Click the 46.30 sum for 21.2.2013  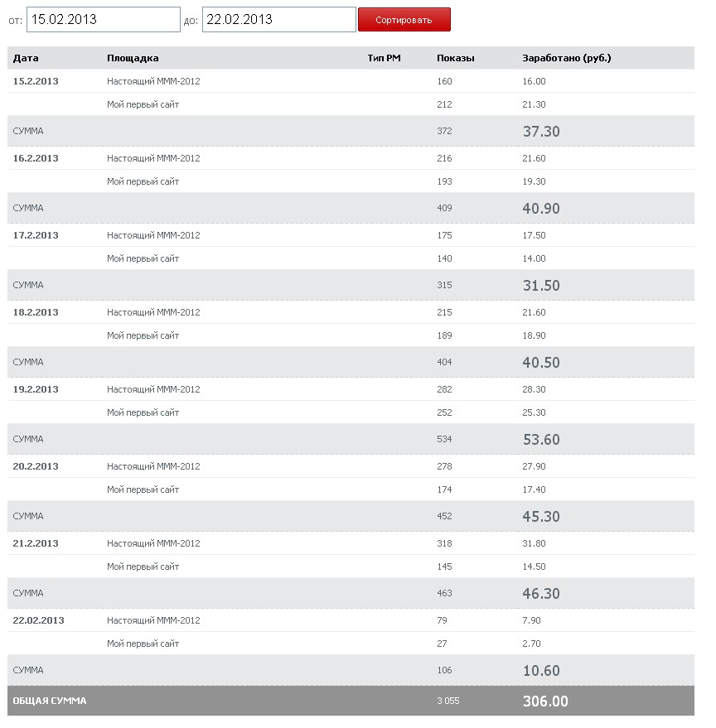(541, 594)
